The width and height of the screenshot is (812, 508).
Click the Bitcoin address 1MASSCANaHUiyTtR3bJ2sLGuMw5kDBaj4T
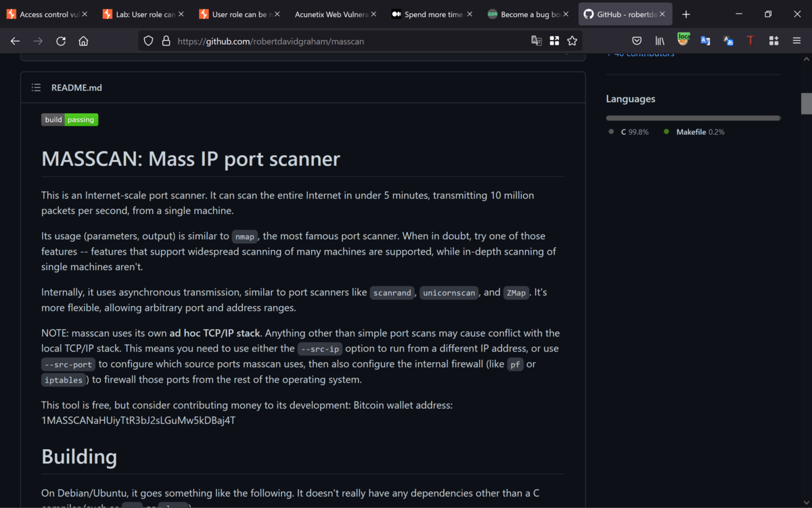[x=139, y=421]
